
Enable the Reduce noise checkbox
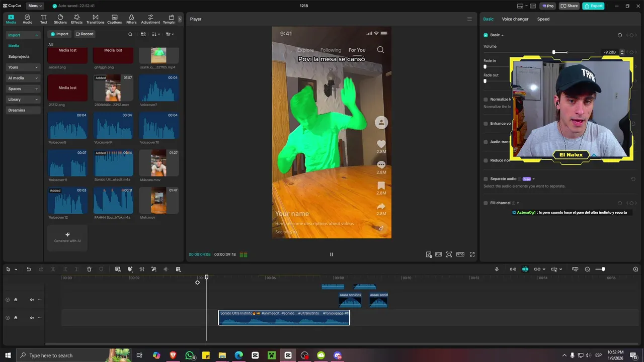tap(486, 160)
